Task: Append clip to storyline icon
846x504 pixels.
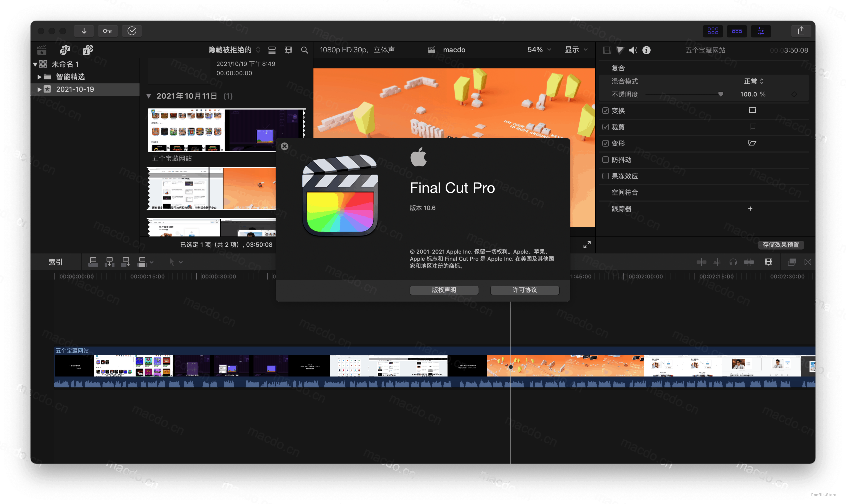Action: [126, 262]
